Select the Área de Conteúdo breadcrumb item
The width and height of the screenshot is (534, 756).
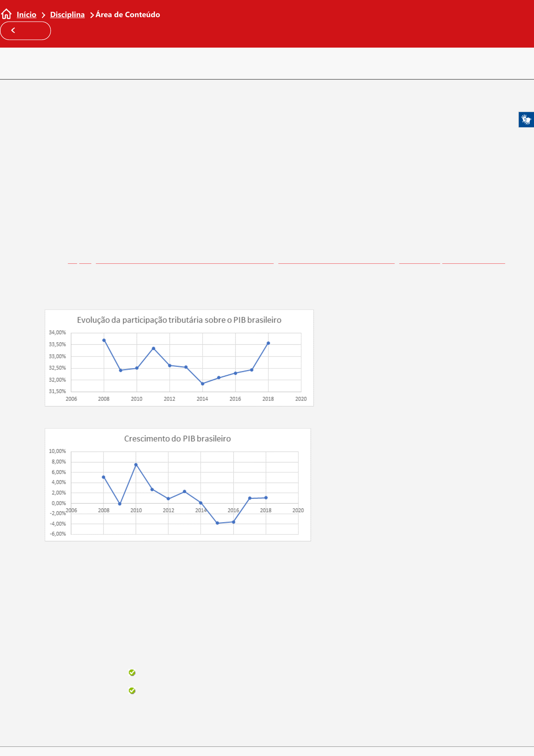pos(128,15)
